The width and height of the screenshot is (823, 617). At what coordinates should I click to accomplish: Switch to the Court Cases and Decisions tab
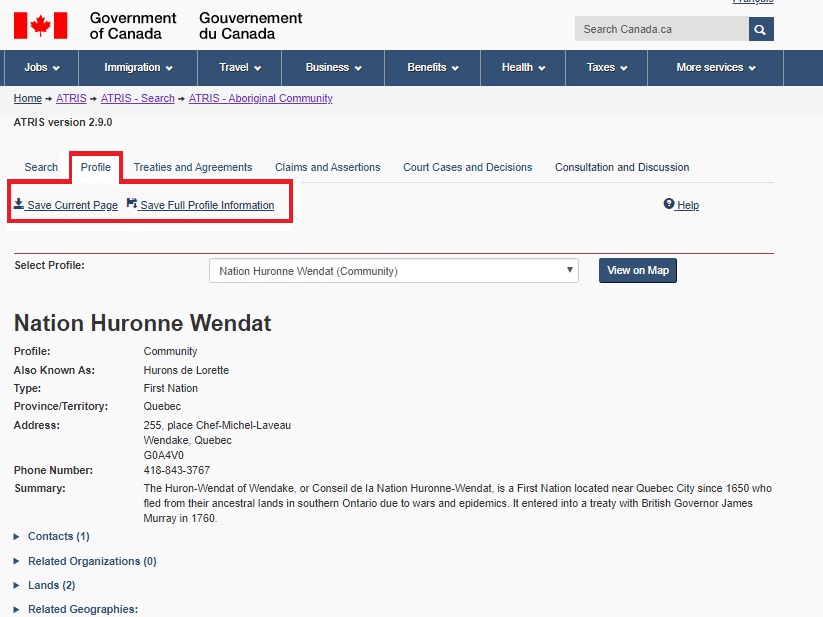point(467,167)
